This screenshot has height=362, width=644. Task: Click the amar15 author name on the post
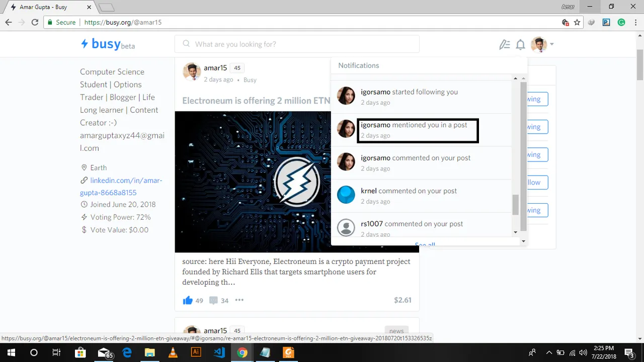click(x=215, y=68)
